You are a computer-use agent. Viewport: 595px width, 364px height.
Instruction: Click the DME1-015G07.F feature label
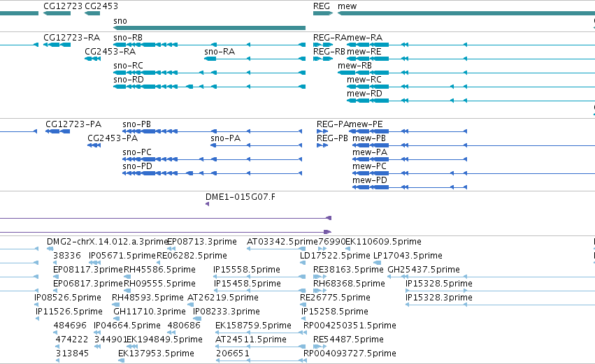click(x=241, y=197)
